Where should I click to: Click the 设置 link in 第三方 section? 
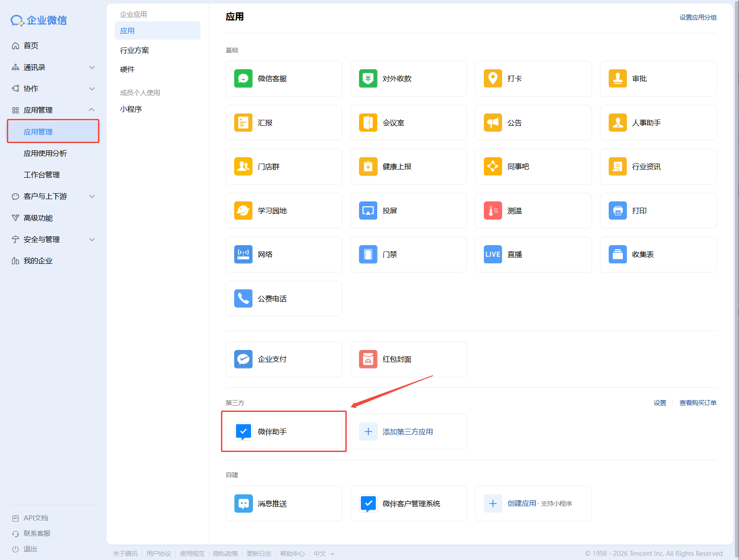660,403
